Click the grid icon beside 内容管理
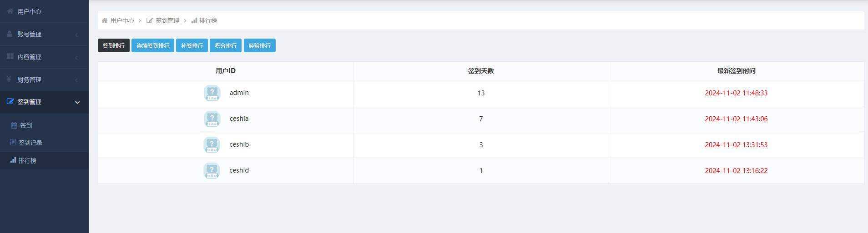Image resolution: width=868 pixels, height=233 pixels. tap(10, 56)
